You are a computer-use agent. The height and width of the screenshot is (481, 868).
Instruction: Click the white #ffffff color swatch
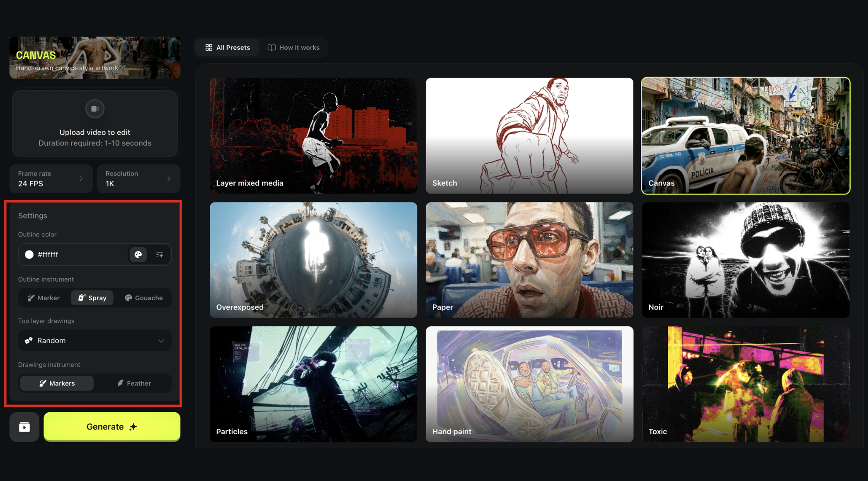[x=29, y=254]
